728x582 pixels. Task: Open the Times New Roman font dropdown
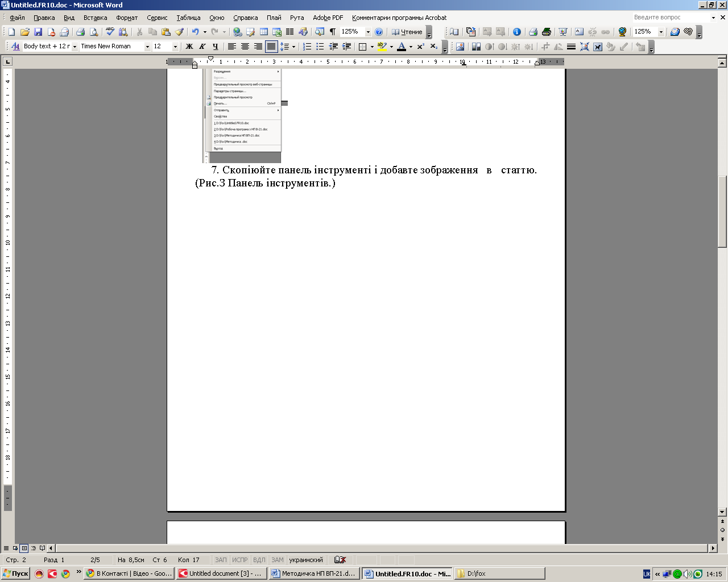point(147,47)
